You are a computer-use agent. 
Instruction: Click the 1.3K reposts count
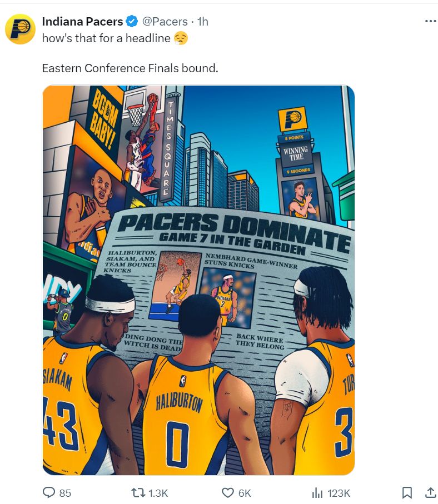tap(158, 493)
